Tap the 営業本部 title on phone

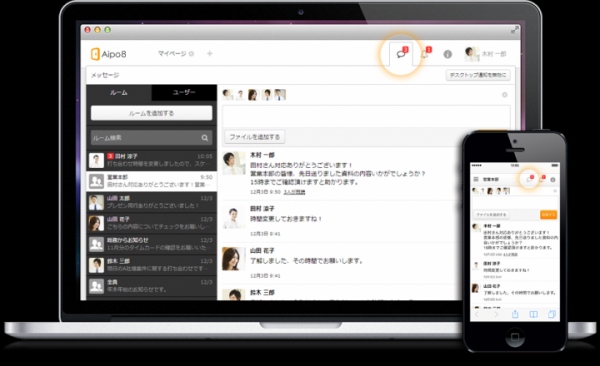tap(491, 179)
